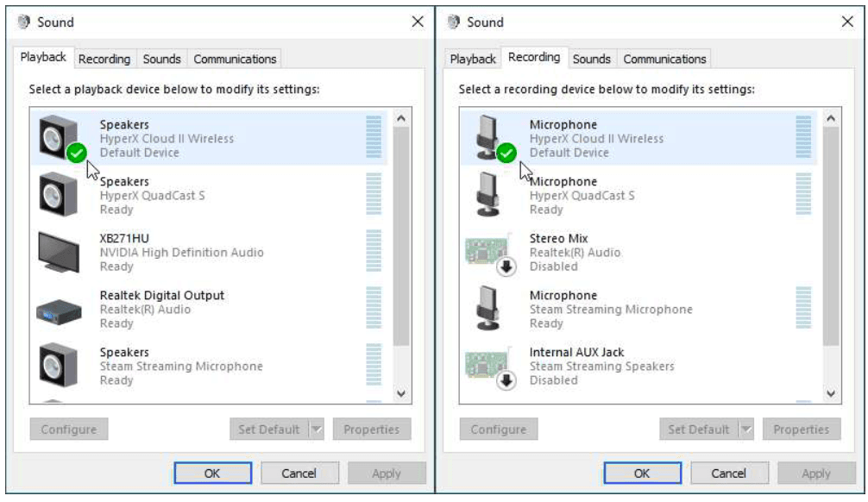
Task: Switch to Communications tab in left Sound window
Action: tap(235, 60)
